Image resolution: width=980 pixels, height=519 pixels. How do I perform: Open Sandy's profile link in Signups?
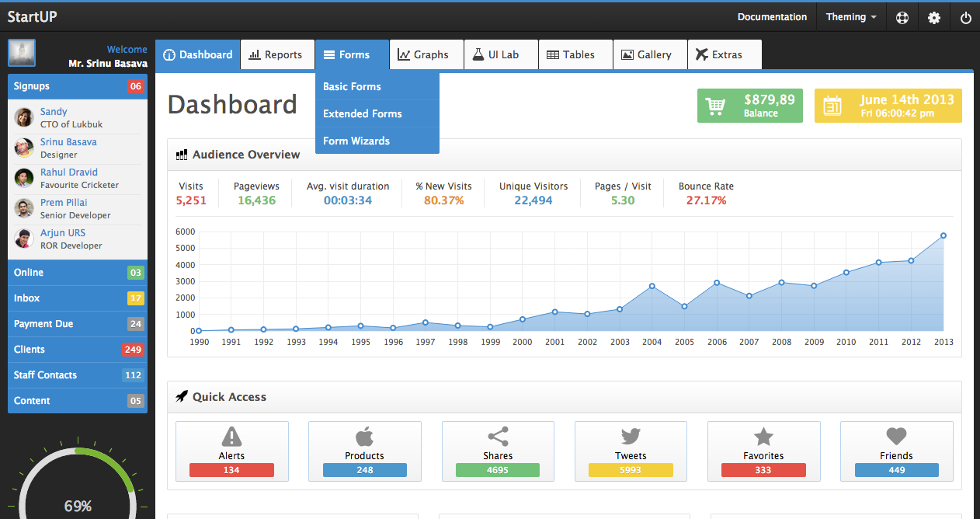tap(54, 112)
